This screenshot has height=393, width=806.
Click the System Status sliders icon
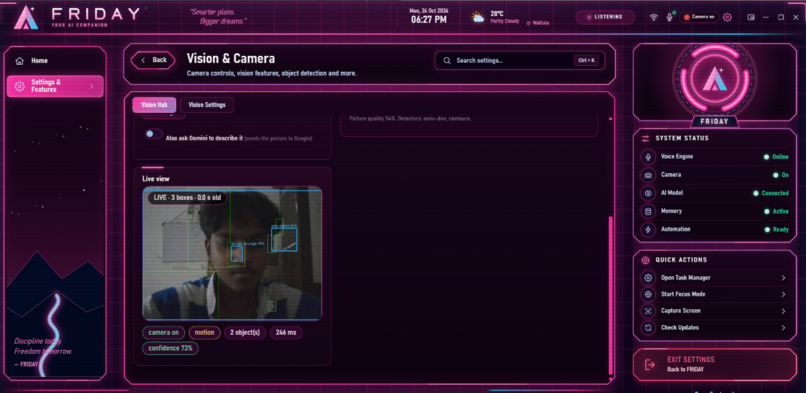coord(645,139)
